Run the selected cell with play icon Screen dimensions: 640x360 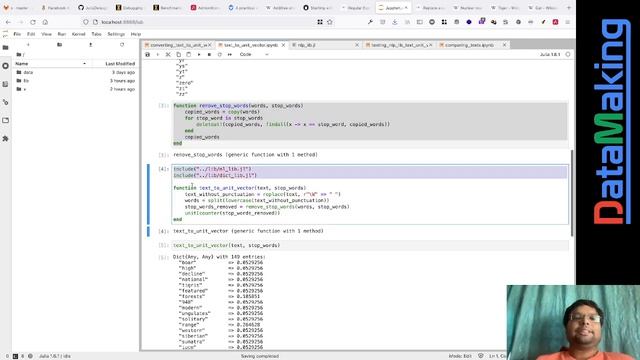199,54
